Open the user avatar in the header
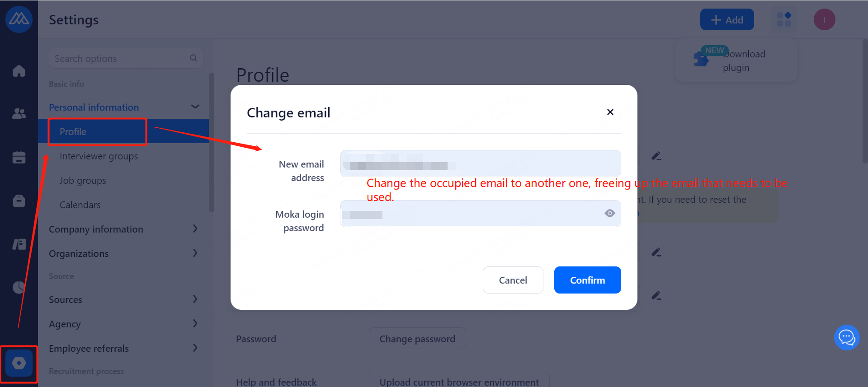Image resolution: width=868 pixels, height=387 pixels. (x=824, y=20)
